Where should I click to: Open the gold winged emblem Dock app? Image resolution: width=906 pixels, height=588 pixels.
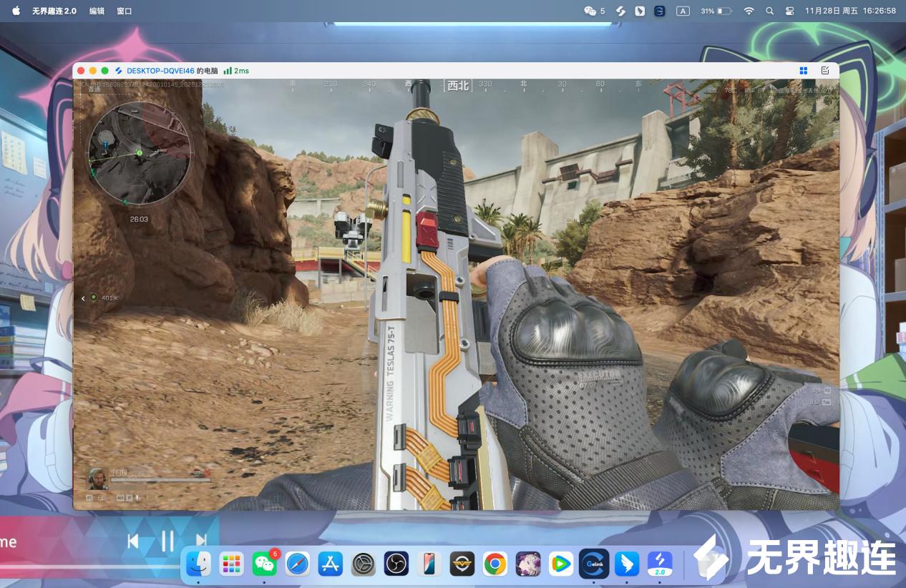(x=462, y=564)
